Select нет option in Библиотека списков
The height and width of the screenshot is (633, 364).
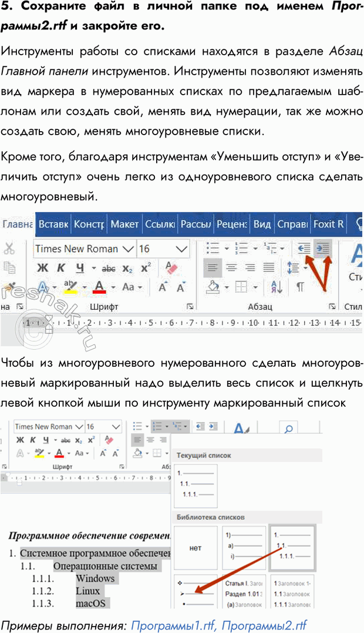coord(196,548)
